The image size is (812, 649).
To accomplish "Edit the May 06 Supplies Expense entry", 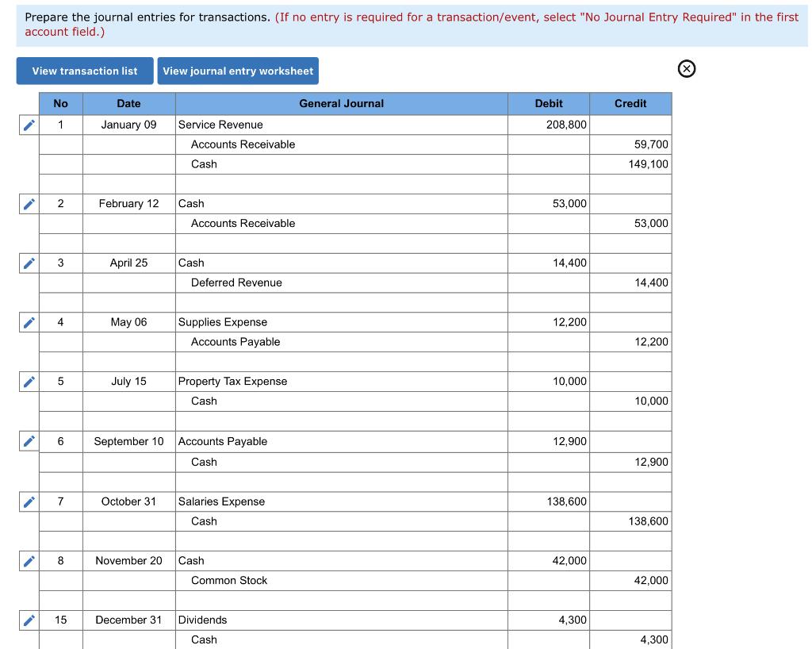I will click(x=29, y=322).
